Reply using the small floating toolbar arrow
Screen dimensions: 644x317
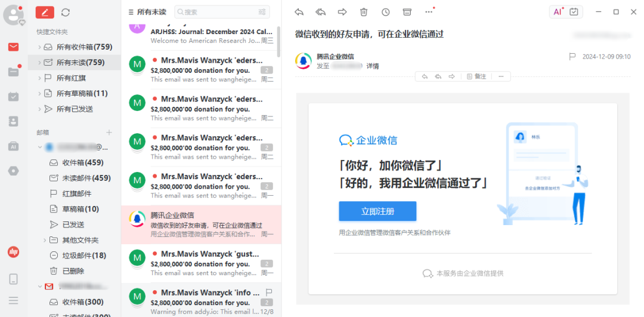click(x=425, y=76)
